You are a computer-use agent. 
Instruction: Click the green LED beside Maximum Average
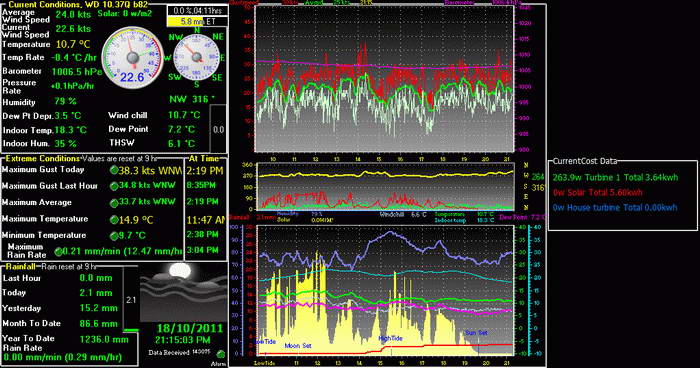click(114, 203)
